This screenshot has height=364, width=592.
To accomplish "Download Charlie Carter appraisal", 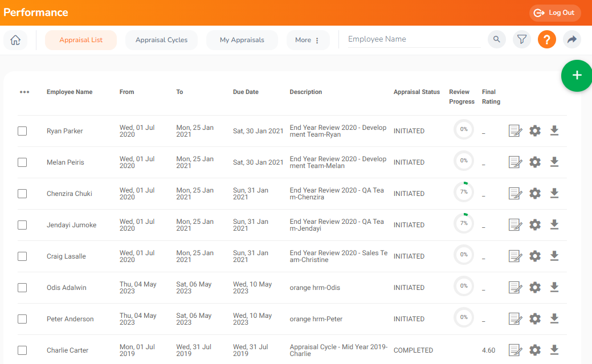I will click(x=554, y=350).
